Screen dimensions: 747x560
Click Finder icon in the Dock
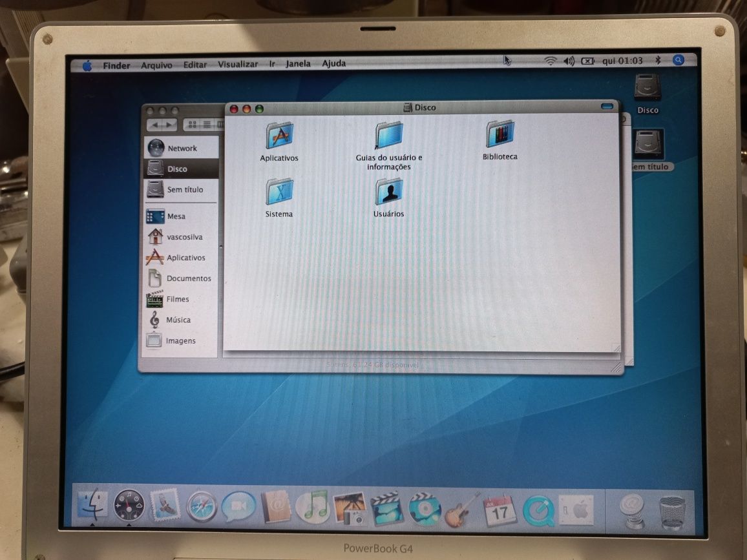click(x=92, y=504)
